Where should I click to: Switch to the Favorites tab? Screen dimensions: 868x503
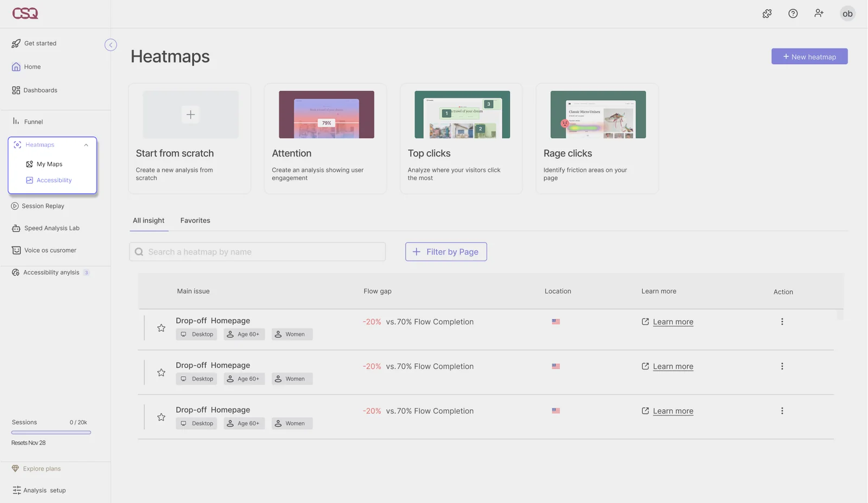[x=195, y=221]
